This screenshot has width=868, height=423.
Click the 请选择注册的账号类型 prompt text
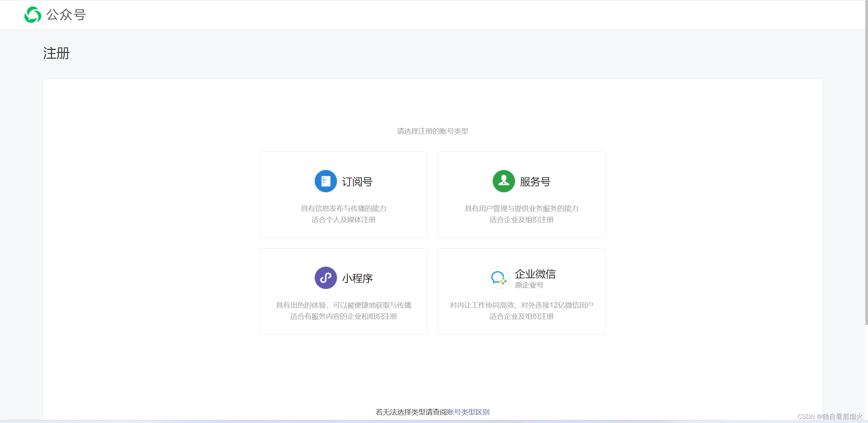[432, 131]
